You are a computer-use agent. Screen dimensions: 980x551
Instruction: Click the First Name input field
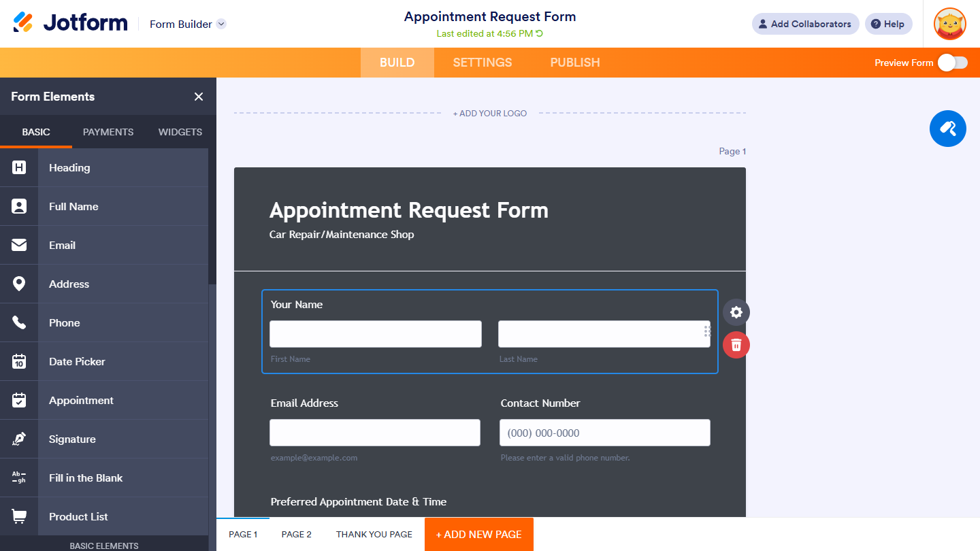click(375, 334)
